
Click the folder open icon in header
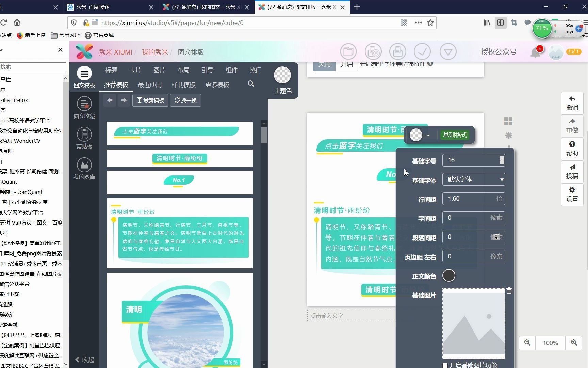pyautogui.click(x=348, y=52)
